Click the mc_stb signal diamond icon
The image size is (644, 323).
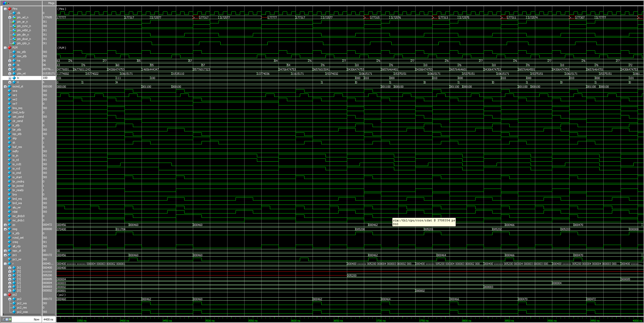pyautogui.click(x=14, y=52)
